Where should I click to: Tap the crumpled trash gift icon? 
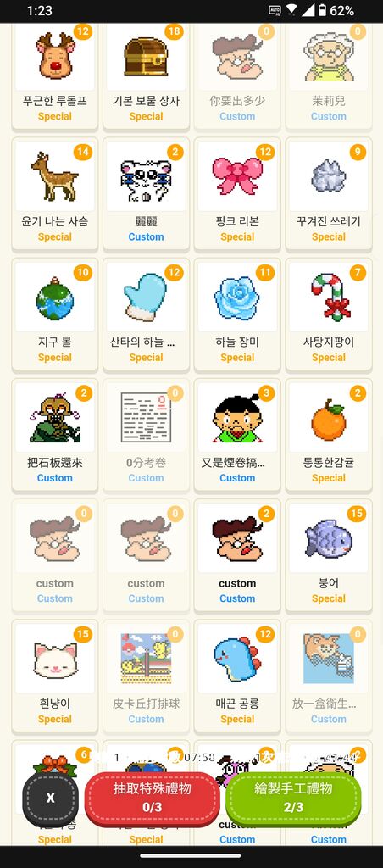[329, 176]
